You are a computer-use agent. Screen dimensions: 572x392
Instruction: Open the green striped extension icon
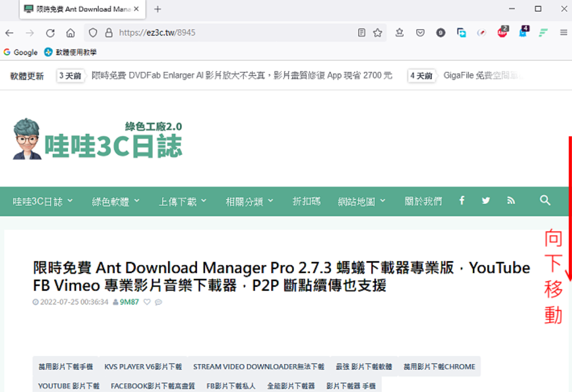click(x=543, y=33)
